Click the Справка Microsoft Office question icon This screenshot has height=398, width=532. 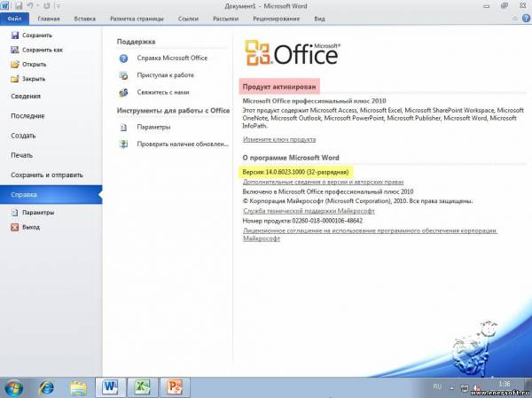click(123, 59)
